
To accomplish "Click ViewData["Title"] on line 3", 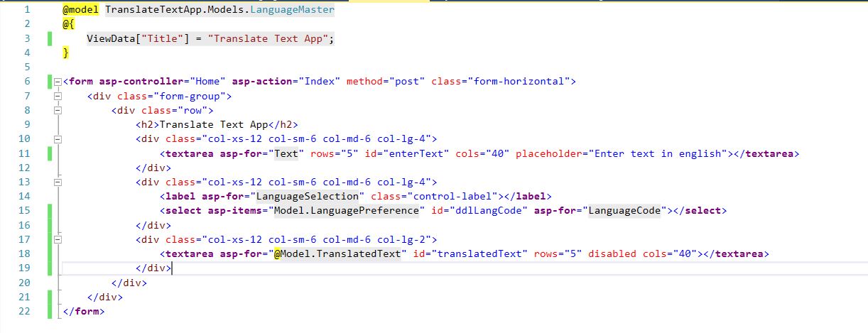I will tap(139, 38).
